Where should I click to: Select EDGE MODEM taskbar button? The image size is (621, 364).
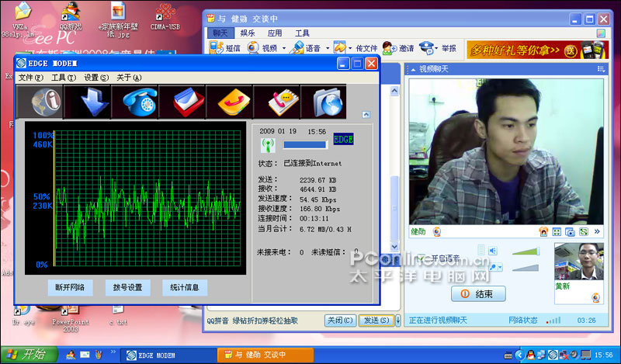(x=168, y=355)
